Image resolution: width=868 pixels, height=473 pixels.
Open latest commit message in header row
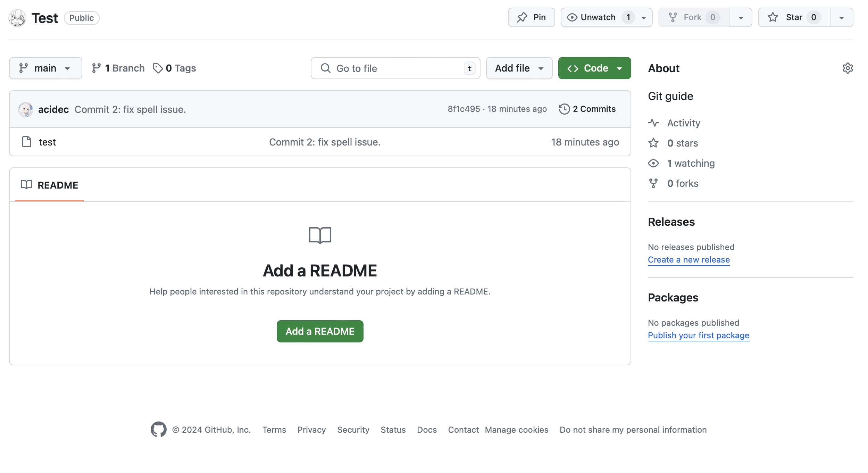click(130, 109)
